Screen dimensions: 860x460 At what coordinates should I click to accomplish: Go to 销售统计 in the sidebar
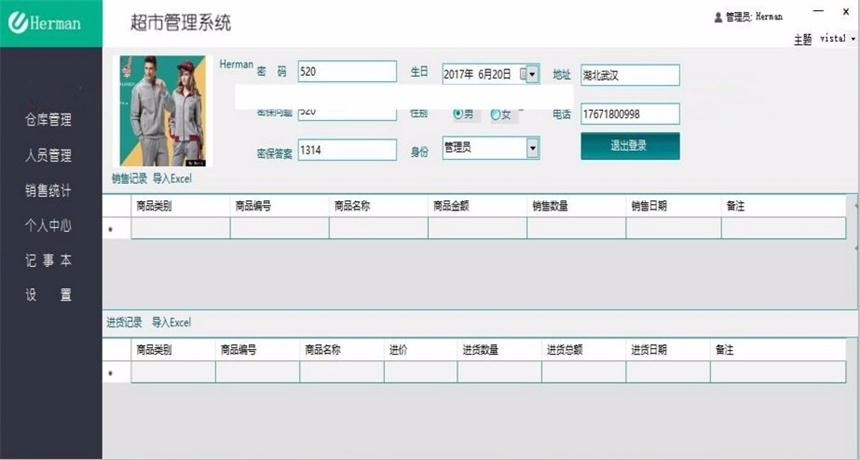pos(48,190)
